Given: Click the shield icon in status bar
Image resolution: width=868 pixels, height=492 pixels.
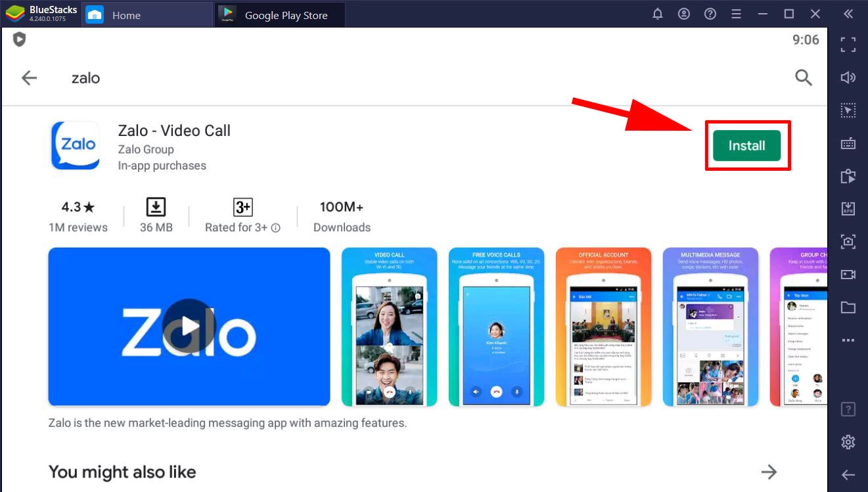Looking at the screenshot, I should click(20, 40).
